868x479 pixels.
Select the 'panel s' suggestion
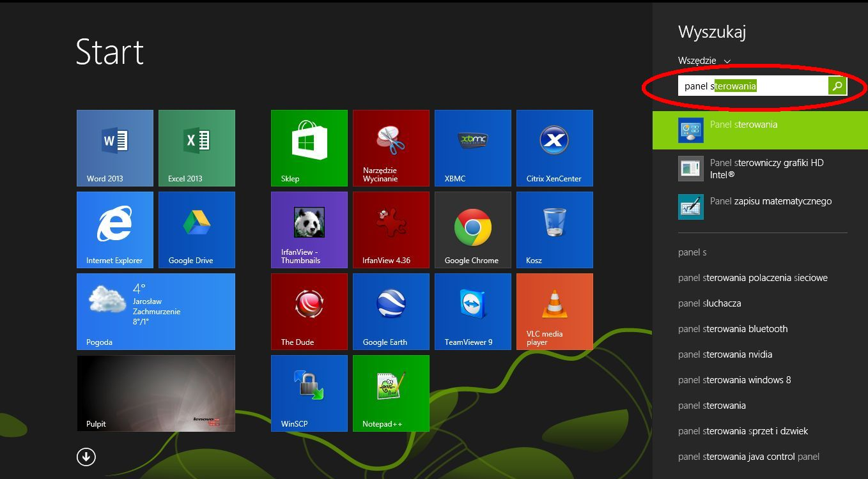(692, 252)
